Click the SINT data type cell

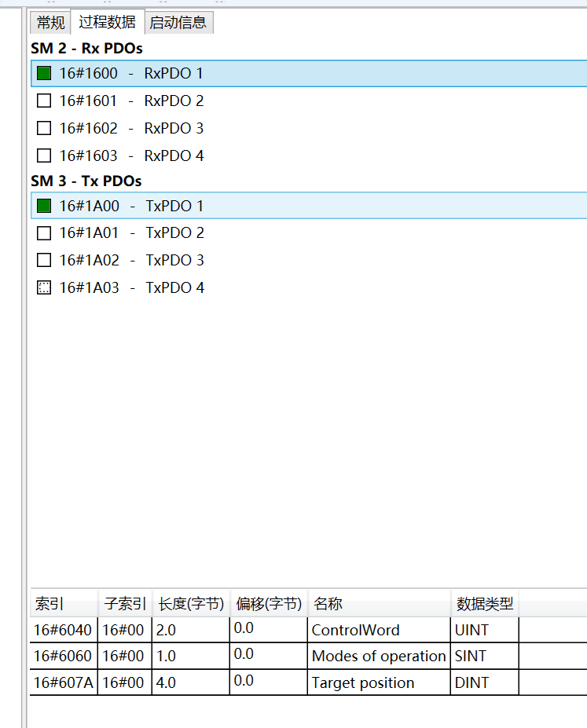point(484,656)
